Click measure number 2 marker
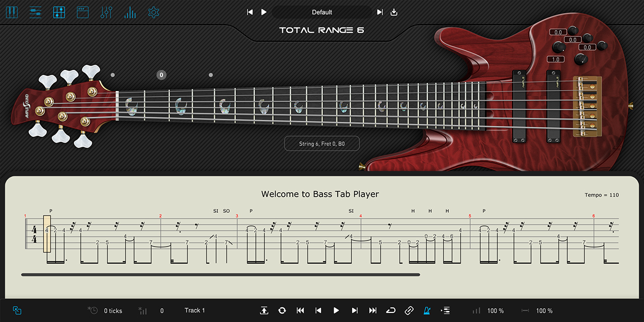 click(160, 216)
